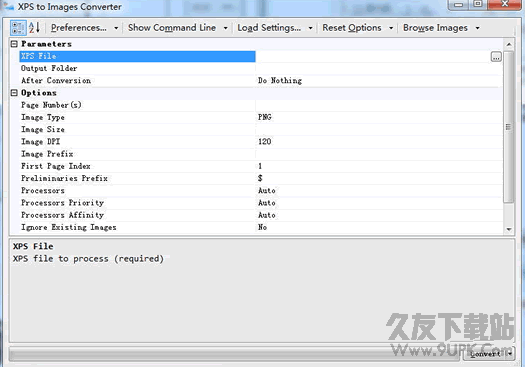Collapse the Parameters section
Screen dimensions: 525x367
coord(14,44)
